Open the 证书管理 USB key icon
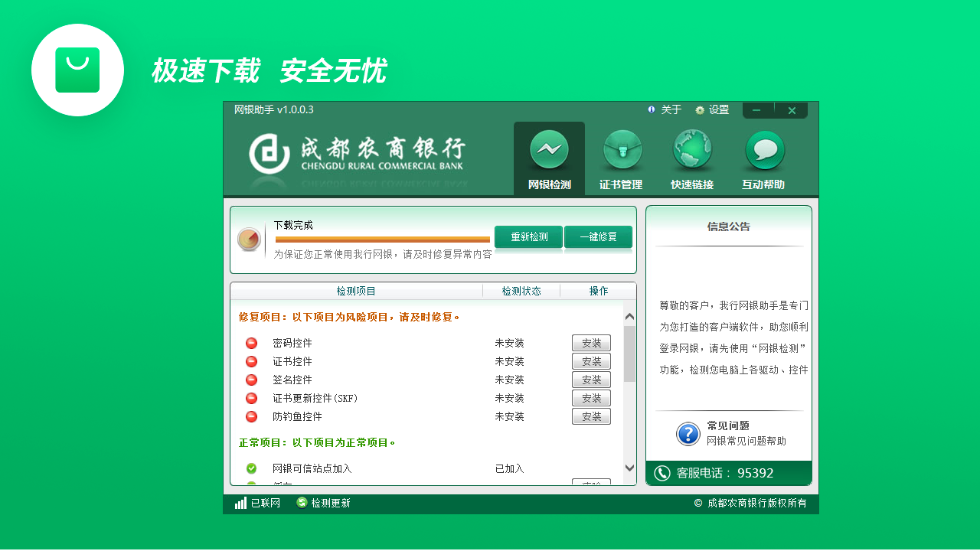 pyautogui.click(x=621, y=150)
